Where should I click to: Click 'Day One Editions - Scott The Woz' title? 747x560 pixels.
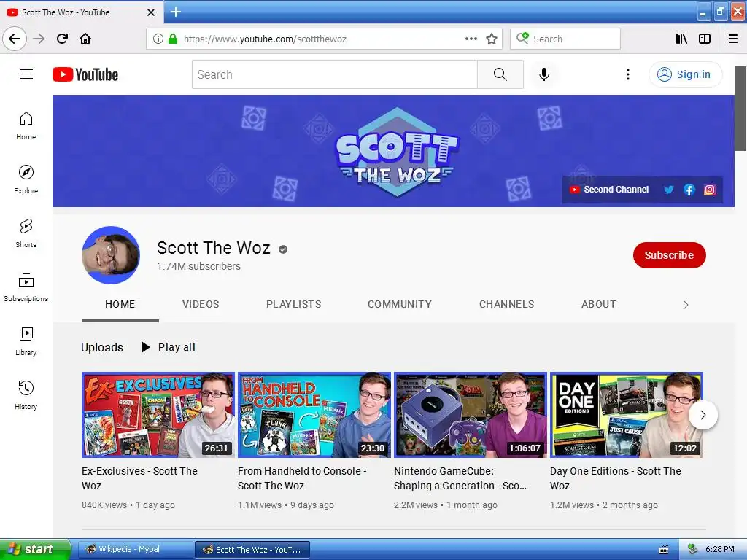[616, 478]
